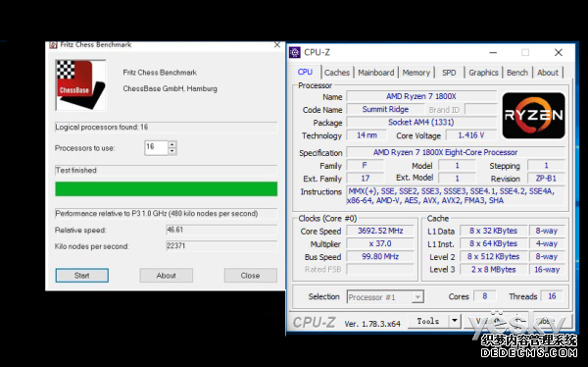
Task: Click the Specification field text
Action: point(456,152)
